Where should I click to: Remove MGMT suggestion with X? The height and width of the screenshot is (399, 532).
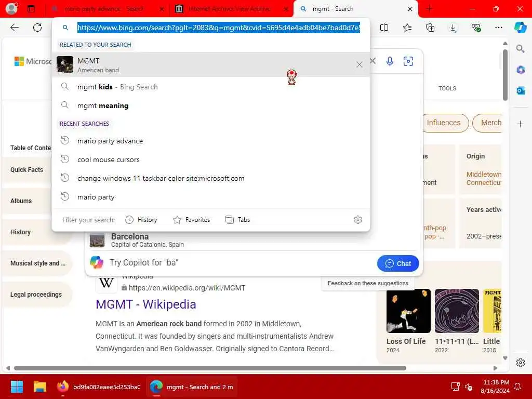point(360,64)
